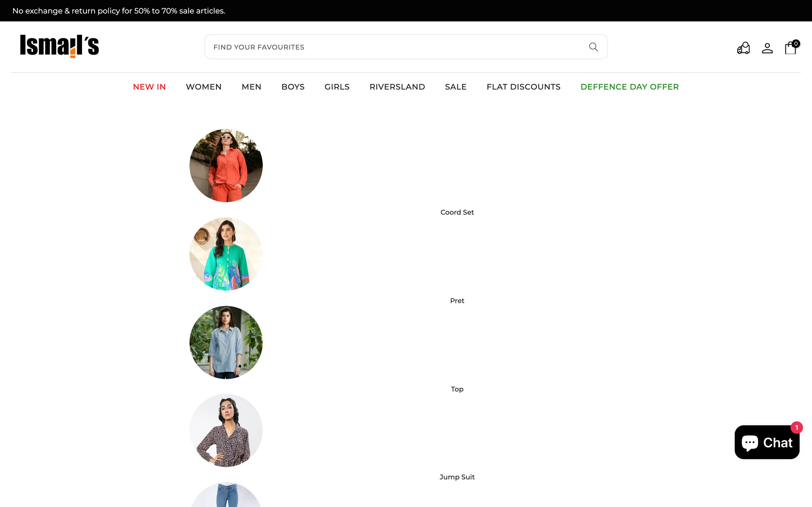812x507 pixels.
Task: Click the Top category circle image
Action: [226, 342]
